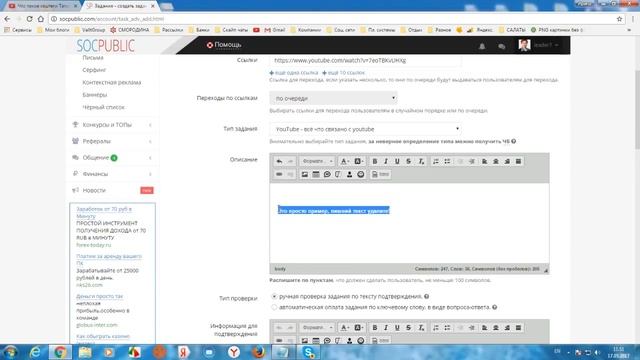This screenshot has width=640, height=360.
Task: Open Skype from the Windows taskbar
Action: coord(309,352)
